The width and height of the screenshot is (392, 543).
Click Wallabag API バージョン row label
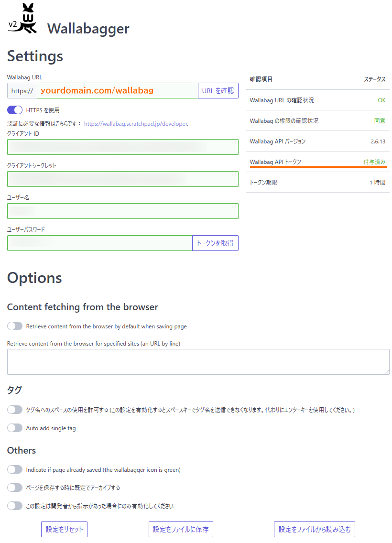coord(278,141)
